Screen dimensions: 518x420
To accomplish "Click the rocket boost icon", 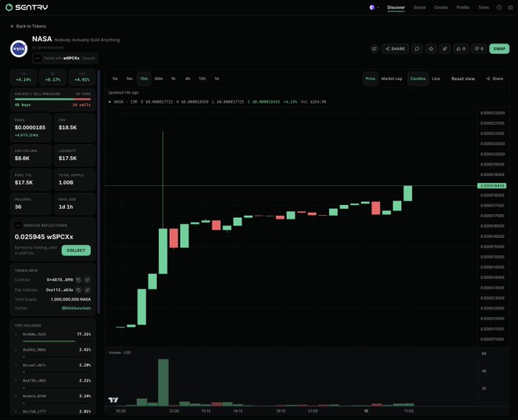I will (x=445, y=49).
